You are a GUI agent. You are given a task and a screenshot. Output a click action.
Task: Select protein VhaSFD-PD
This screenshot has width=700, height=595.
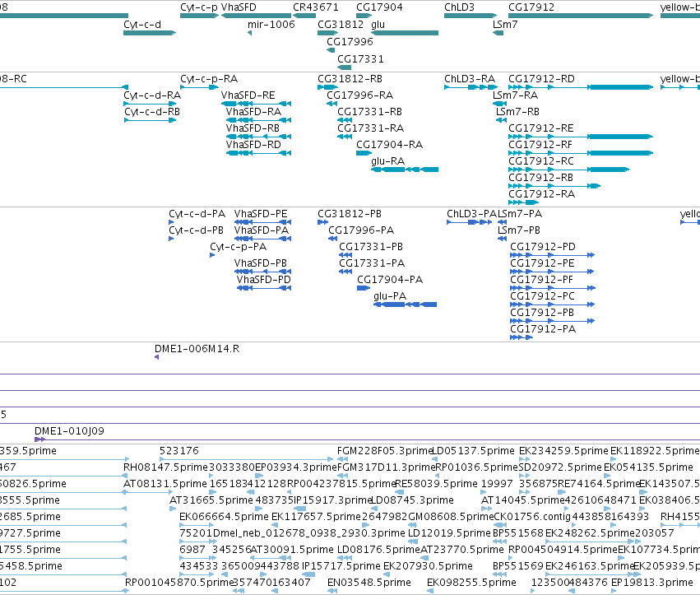coord(264,288)
